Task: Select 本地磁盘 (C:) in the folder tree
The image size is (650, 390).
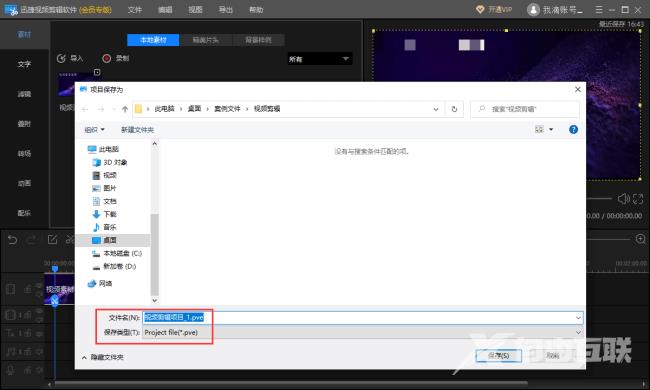Action: pos(117,253)
